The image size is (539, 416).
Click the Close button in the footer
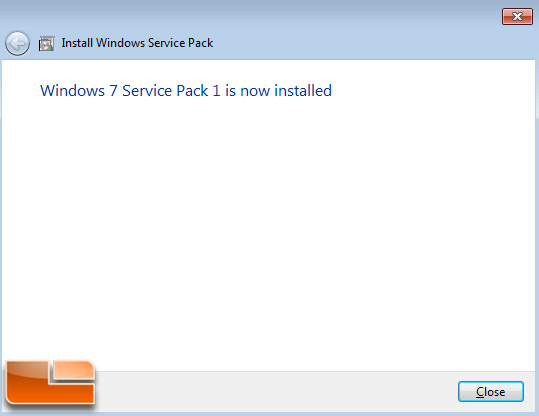coord(491,392)
